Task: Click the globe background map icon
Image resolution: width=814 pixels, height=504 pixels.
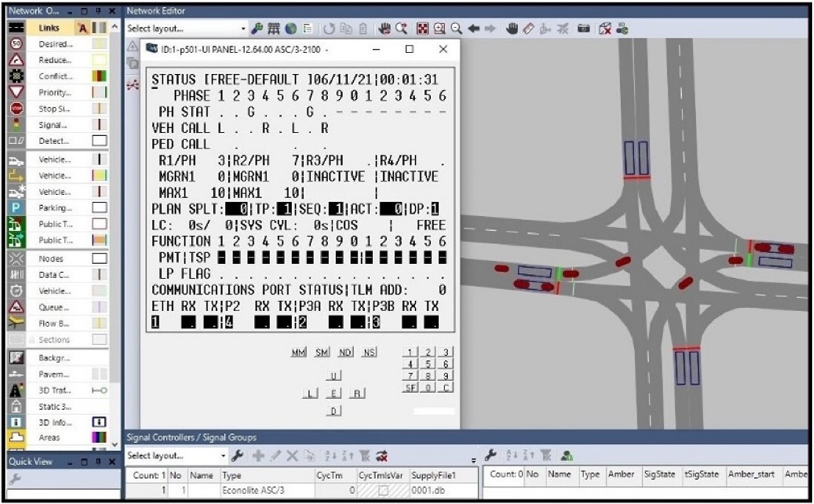Action: [x=291, y=29]
